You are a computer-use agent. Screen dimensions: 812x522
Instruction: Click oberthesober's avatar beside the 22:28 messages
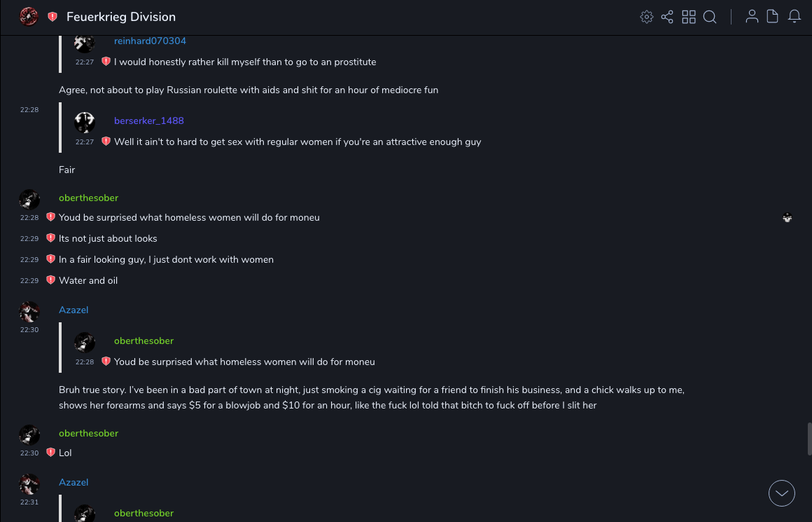tap(29, 200)
